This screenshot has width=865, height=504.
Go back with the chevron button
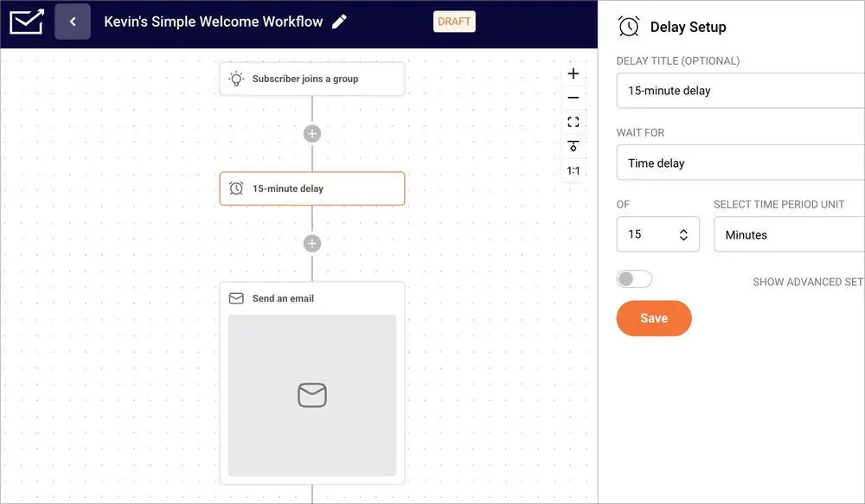73,22
